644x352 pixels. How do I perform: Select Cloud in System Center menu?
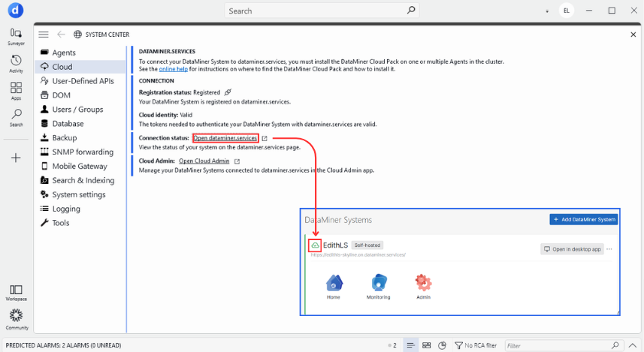click(82, 67)
